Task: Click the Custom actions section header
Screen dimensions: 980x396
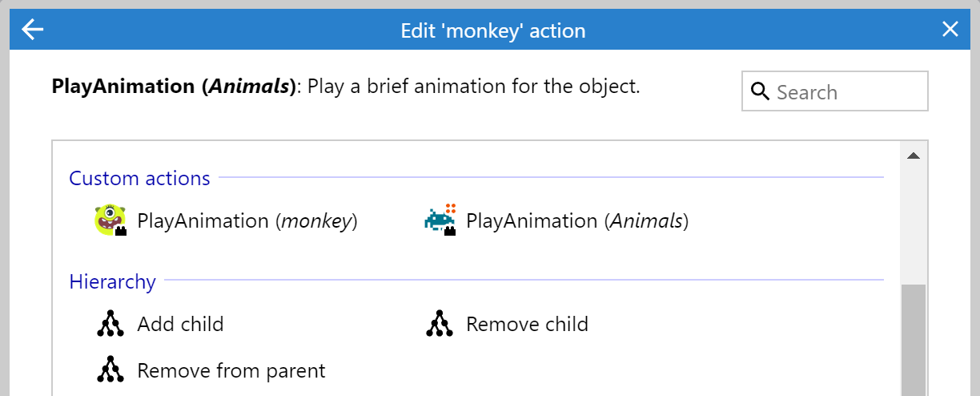Action: point(139,178)
